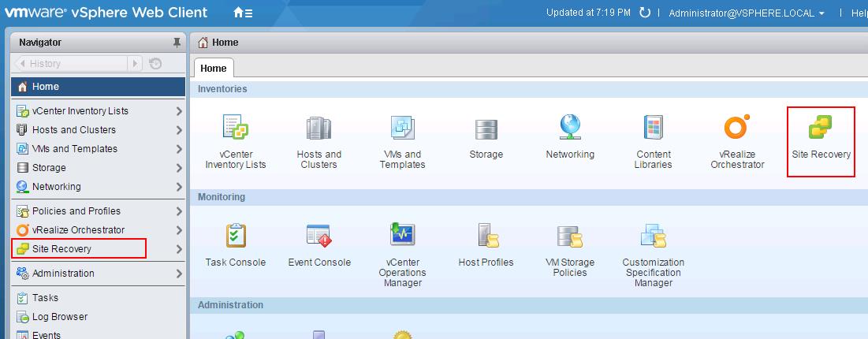Expand Administration chevron in Navigator
Viewport: 868px width, 339px height.
(179, 273)
